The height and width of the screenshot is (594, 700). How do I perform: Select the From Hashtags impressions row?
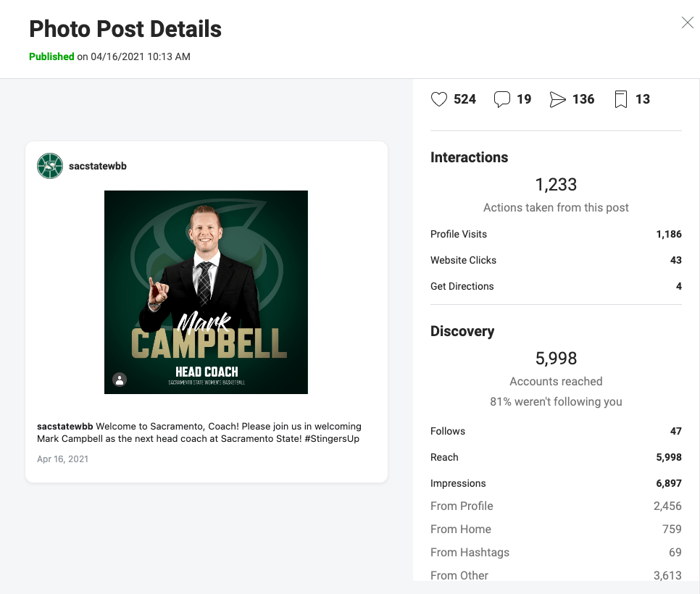coord(555,552)
